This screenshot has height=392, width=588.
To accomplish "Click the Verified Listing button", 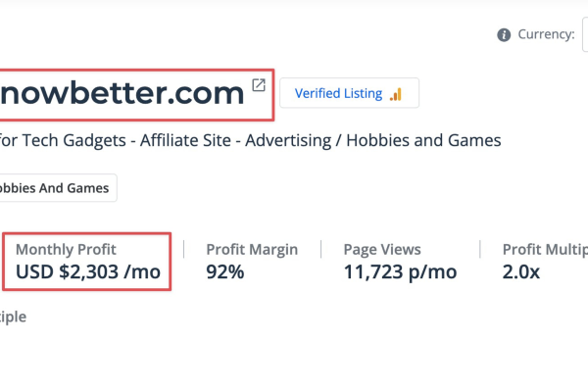I will click(349, 93).
